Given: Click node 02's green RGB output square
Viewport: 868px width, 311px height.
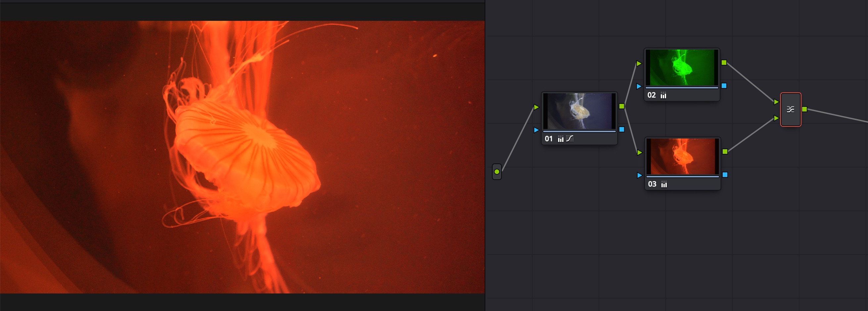Looking at the screenshot, I should tap(724, 63).
